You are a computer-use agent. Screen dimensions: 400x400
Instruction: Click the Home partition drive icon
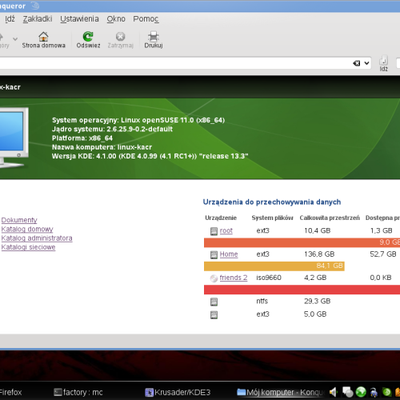click(x=214, y=255)
